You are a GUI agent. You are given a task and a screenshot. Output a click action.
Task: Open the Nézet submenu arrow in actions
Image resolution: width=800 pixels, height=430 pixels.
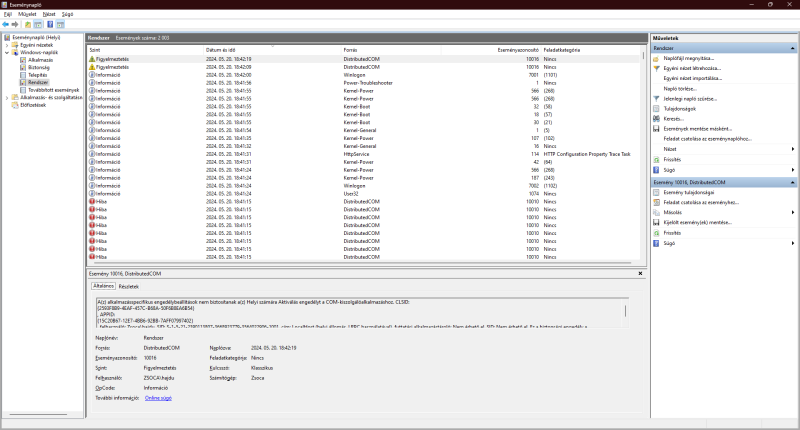click(x=793, y=149)
